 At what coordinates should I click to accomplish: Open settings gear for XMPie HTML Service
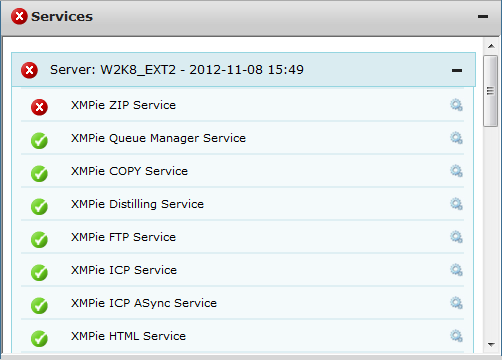456,336
